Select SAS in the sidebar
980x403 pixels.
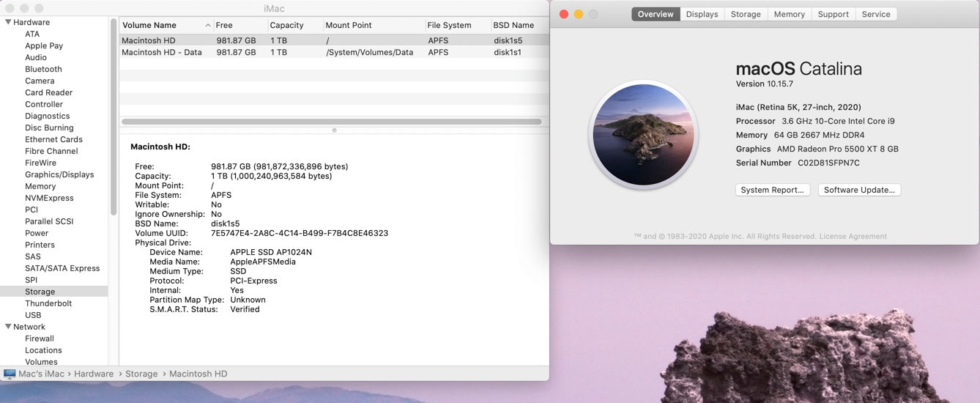click(33, 256)
